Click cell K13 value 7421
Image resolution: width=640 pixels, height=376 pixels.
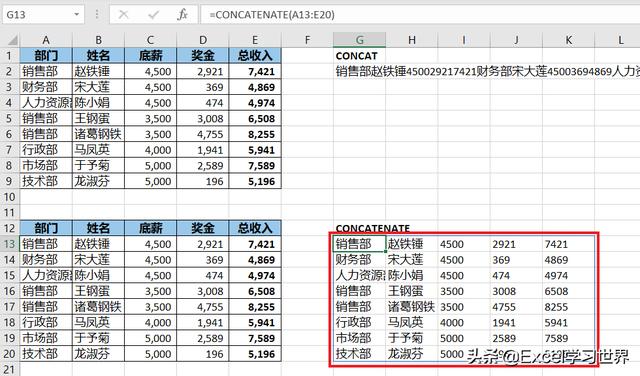point(568,244)
